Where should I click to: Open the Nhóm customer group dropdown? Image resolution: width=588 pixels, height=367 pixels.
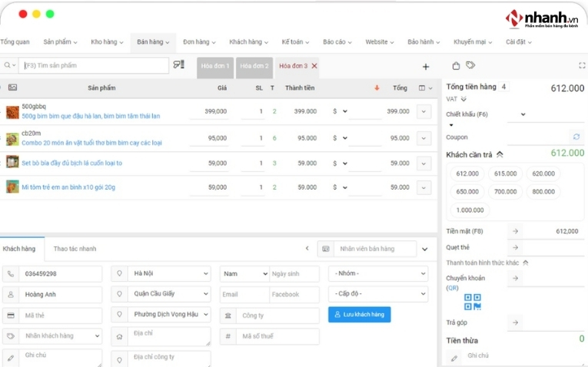[x=378, y=273]
